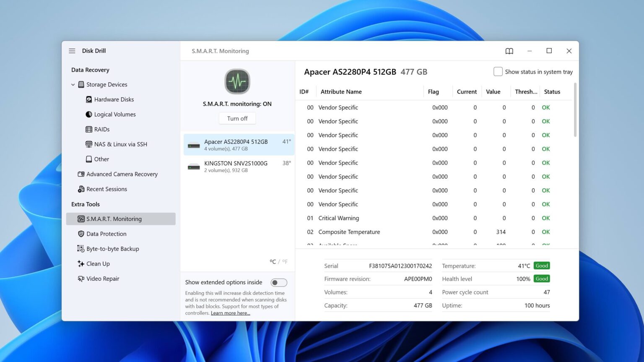Sort by the Attribute Name column header

point(341,92)
